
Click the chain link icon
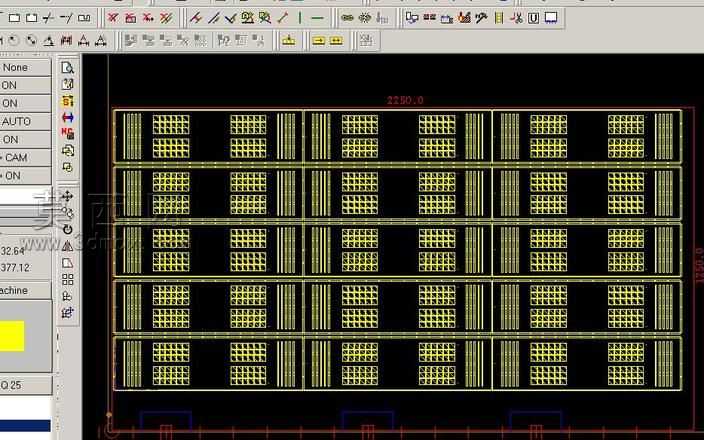coord(347,18)
